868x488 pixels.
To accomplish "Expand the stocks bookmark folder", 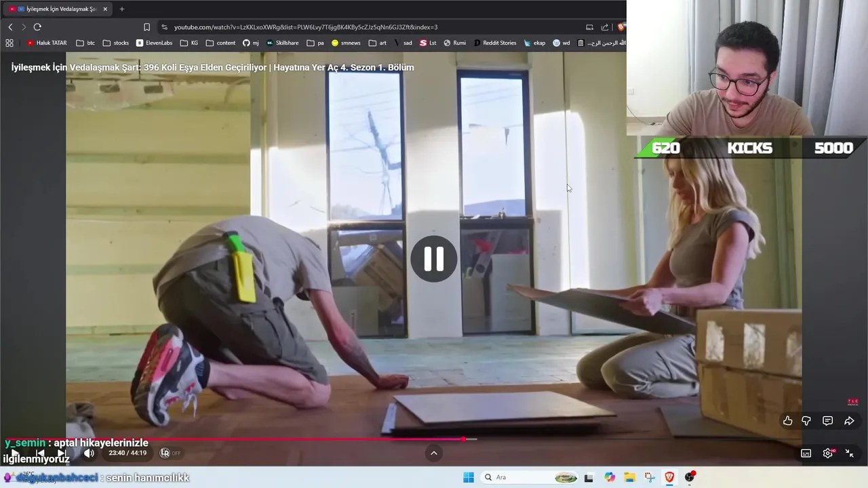I will pyautogui.click(x=116, y=43).
